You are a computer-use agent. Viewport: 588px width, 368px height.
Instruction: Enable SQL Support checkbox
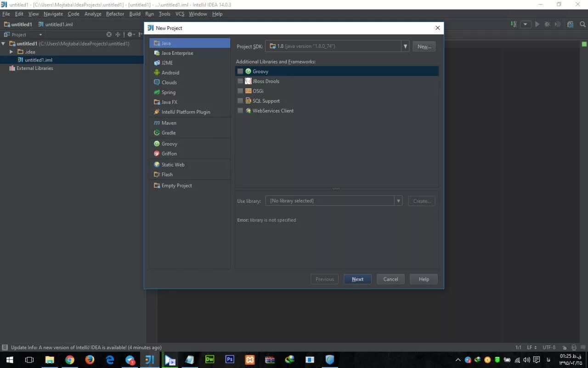(240, 101)
